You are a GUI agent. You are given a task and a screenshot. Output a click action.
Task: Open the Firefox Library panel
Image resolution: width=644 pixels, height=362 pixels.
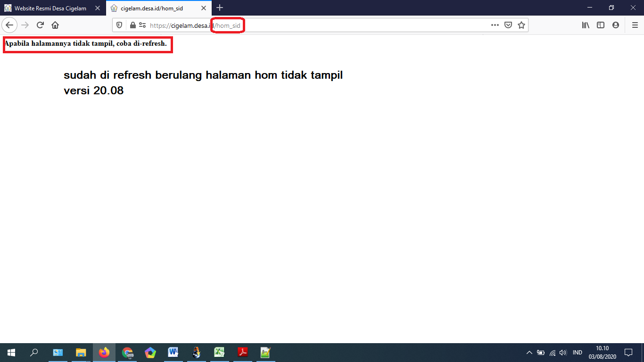585,25
